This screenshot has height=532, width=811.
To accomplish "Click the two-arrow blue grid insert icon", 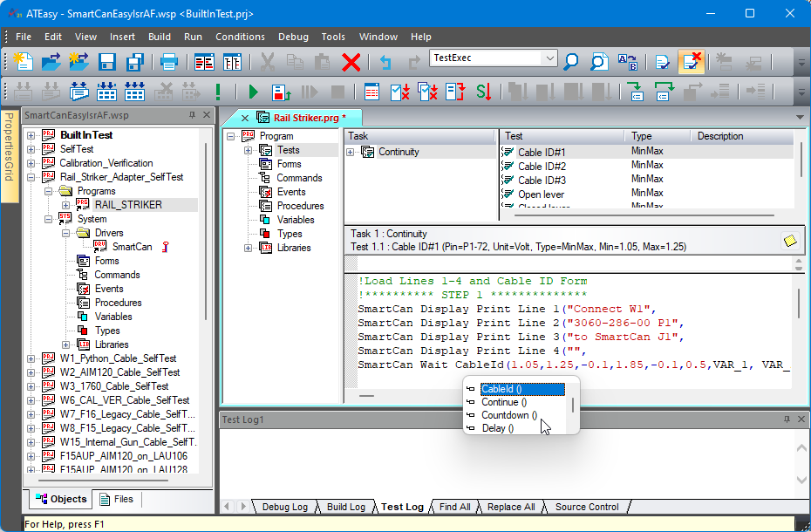I will point(106,92).
